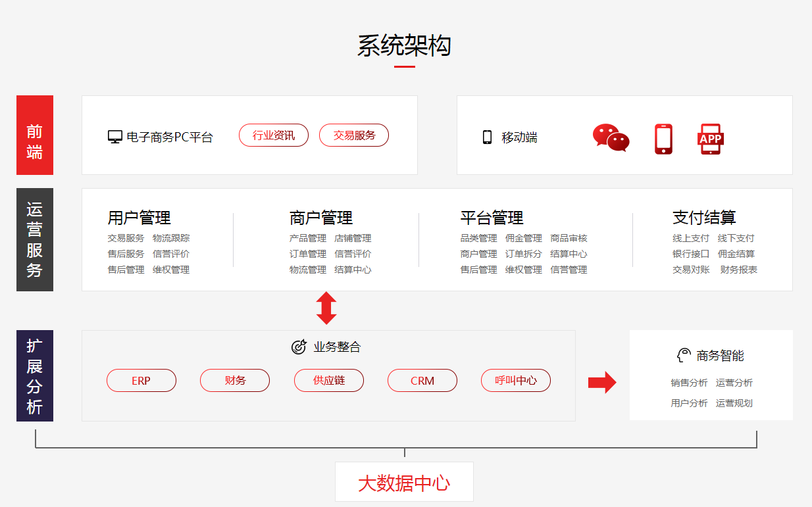Select the ERP button

coord(141,381)
